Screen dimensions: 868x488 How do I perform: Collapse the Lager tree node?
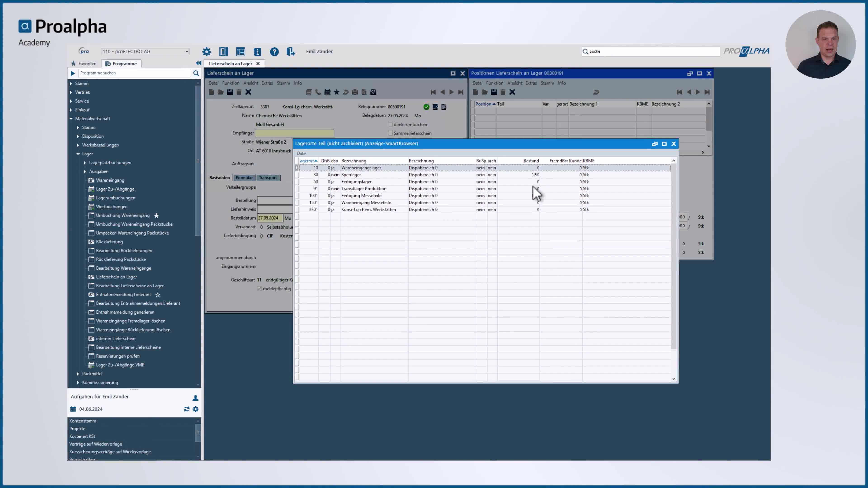pyautogui.click(x=78, y=154)
